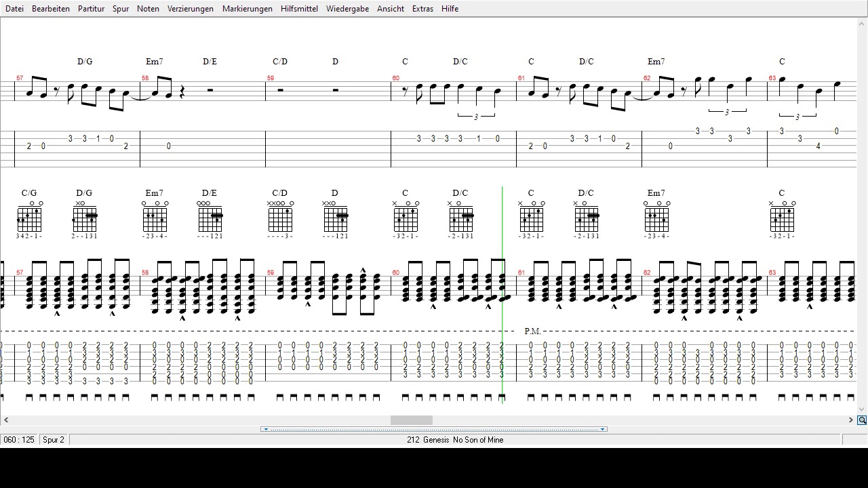
Task: Click the green playback cursor line
Action: [502, 295]
